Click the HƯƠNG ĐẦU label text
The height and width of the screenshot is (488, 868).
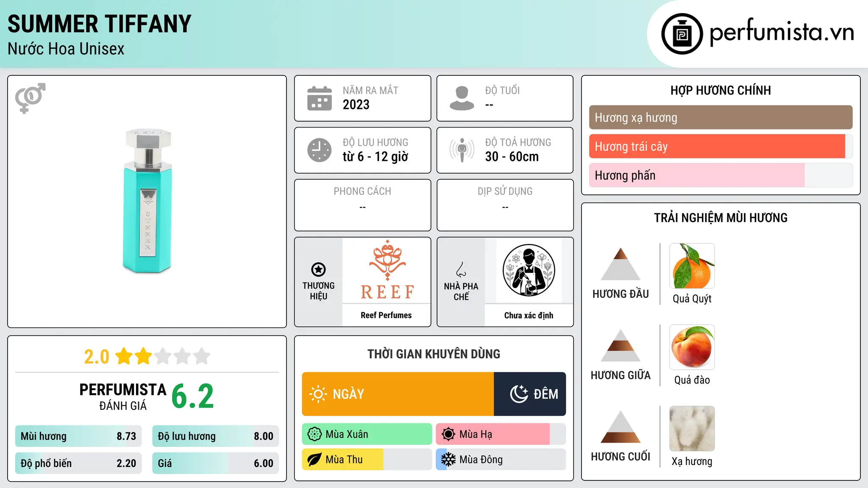(620, 294)
